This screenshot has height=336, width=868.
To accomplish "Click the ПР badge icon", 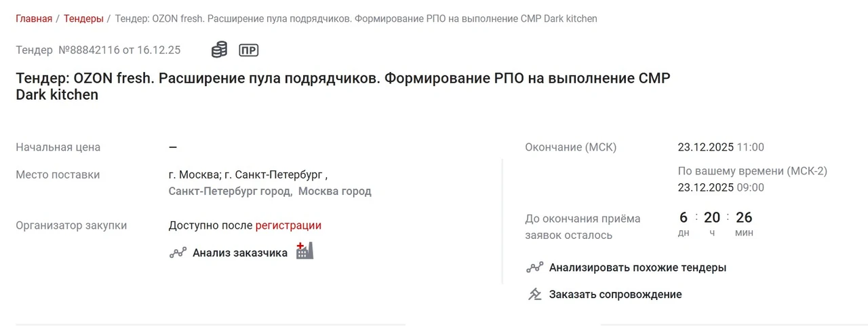I will pyautogui.click(x=249, y=50).
